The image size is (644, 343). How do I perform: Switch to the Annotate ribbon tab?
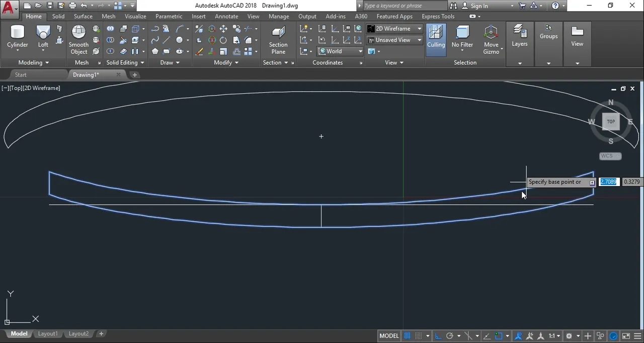click(x=226, y=16)
